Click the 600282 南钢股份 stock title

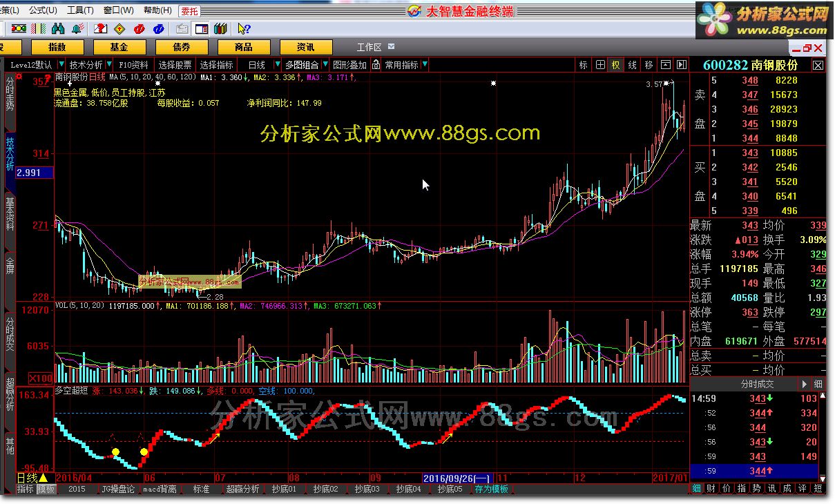coord(750,65)
